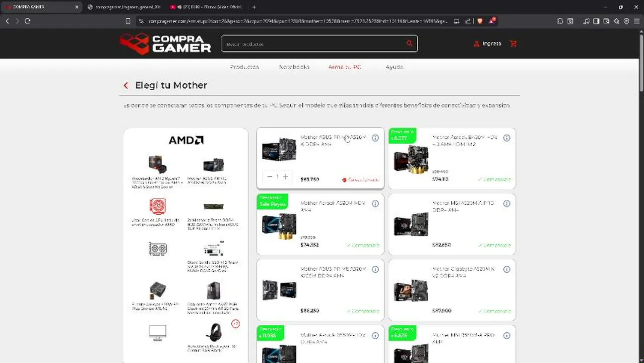Increase quantity with plus button
Viewport: 644px width, 363px height.
[x=285, y=176]
